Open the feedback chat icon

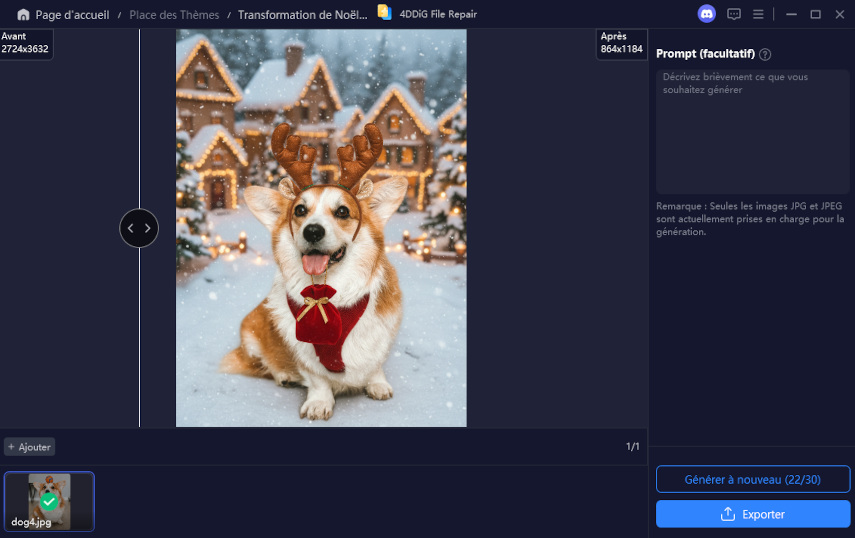click(734, 15)
